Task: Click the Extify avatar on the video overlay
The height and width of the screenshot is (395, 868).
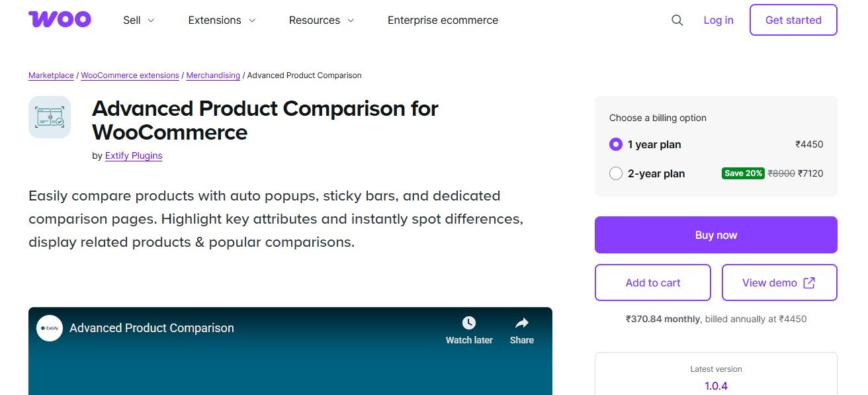Action: [49, 328]
